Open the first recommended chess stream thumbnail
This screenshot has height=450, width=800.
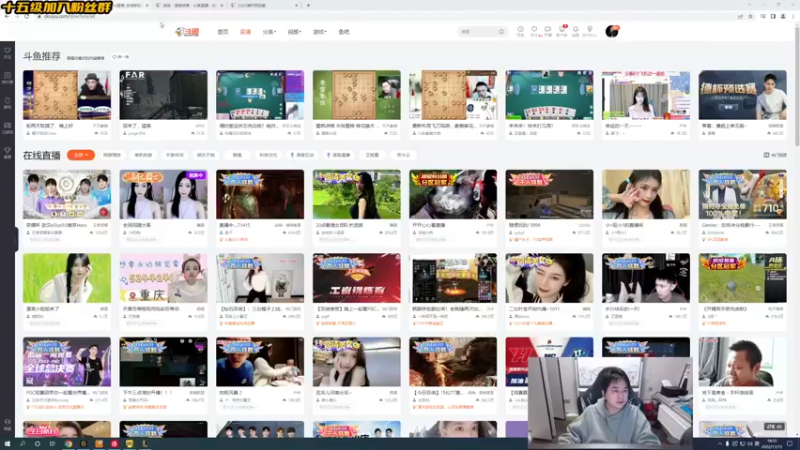(x=67, y=95)
